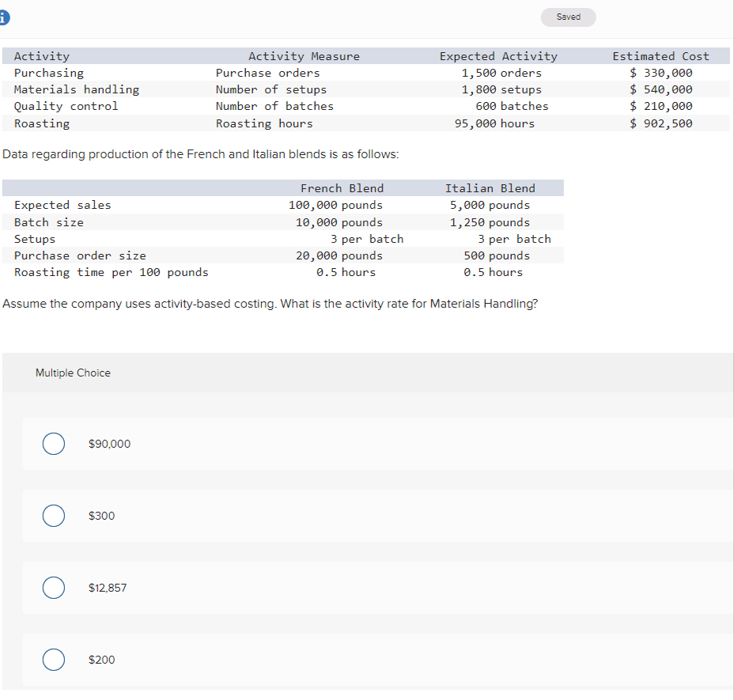Click the Multiple Choice section heading
The height and width of the screenshot is (700, 734).
point(73,372)
